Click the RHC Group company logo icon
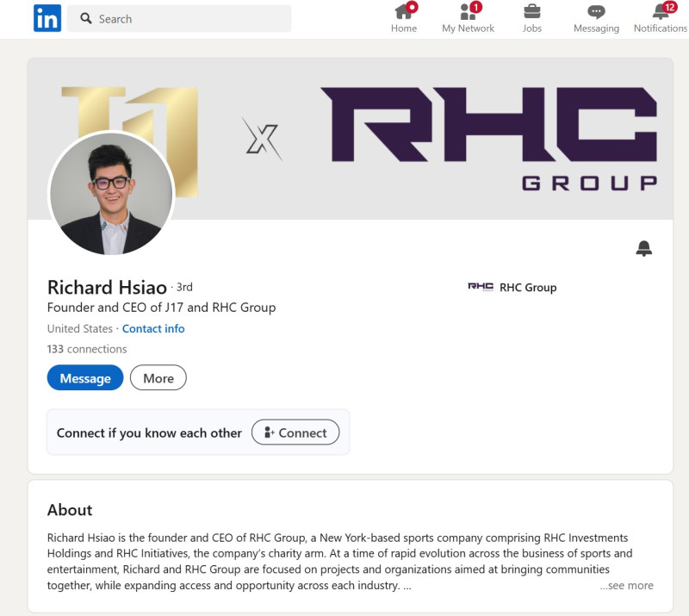 click(481, 287)
